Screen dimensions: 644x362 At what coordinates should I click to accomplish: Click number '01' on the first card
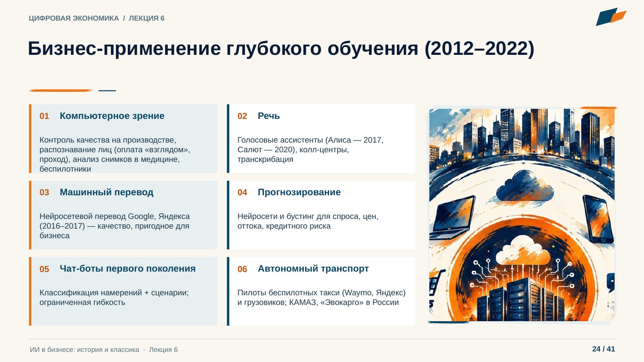[44, 116]
